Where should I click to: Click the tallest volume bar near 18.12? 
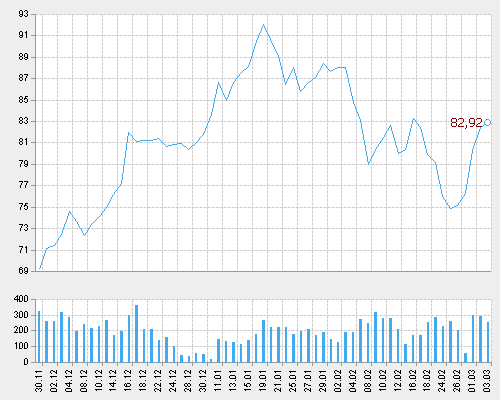tap(136, 334)
